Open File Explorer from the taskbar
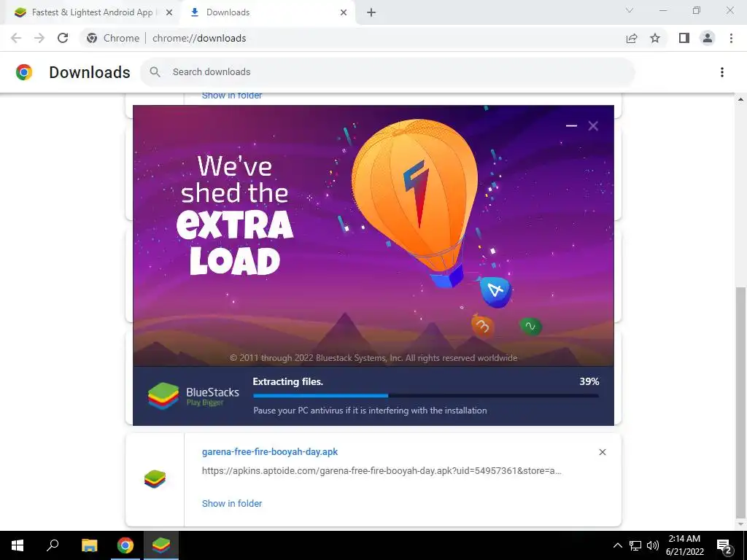 click(x=89, y=545)
